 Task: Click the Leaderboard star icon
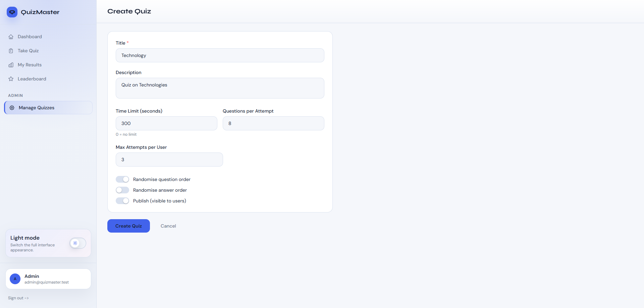[11, 79]
